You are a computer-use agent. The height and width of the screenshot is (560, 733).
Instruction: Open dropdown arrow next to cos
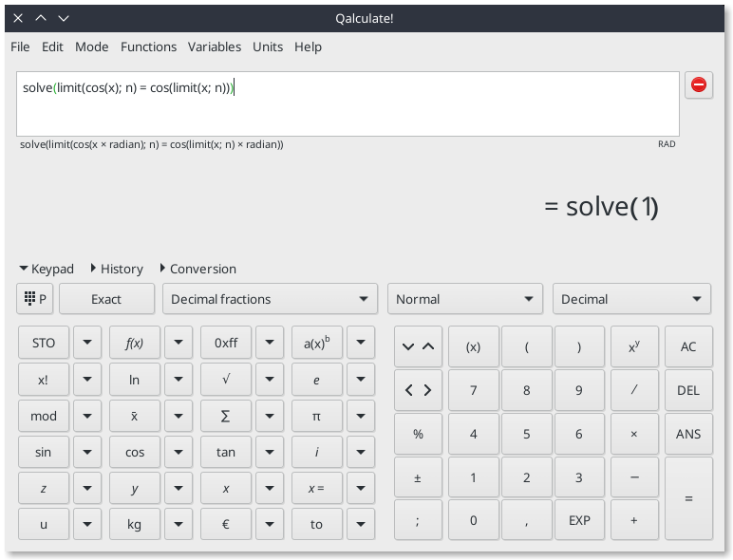(179, 452)
